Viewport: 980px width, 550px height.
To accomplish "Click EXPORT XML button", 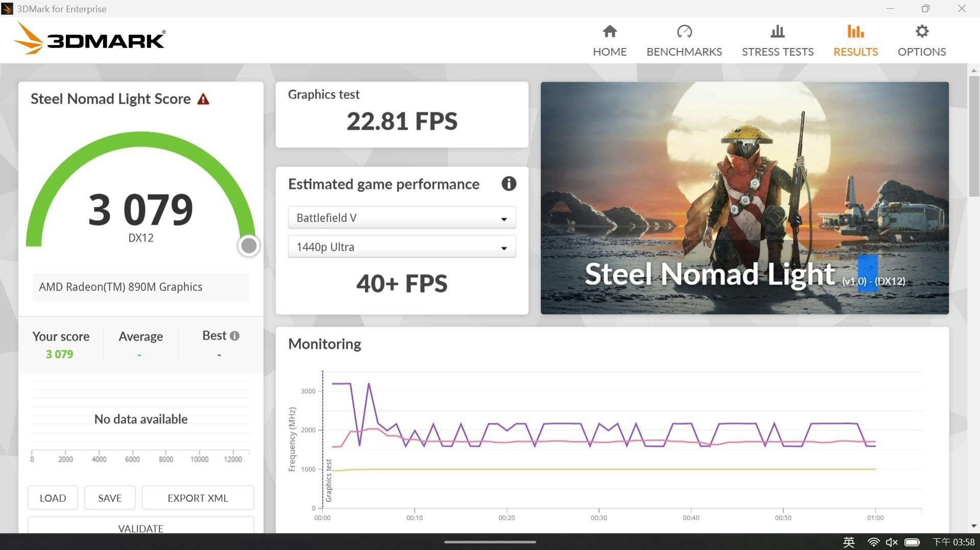I will [198, 498].
